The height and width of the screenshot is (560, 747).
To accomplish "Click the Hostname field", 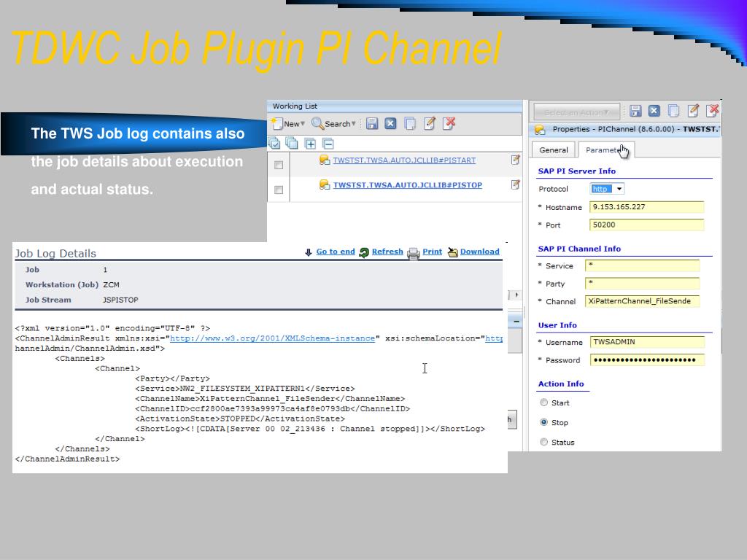I will pos(646,207).
